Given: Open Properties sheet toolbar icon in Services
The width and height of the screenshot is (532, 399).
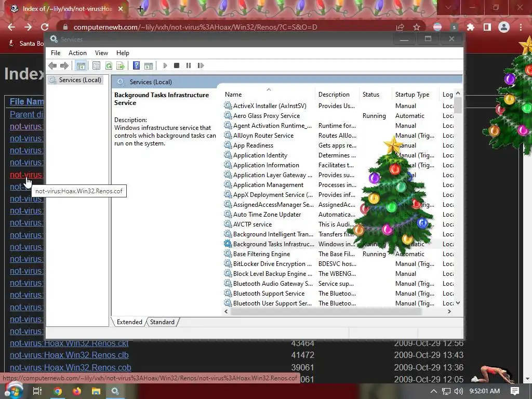Looking at the screenshot, I should pyautogui.click(x=96, y=65).
